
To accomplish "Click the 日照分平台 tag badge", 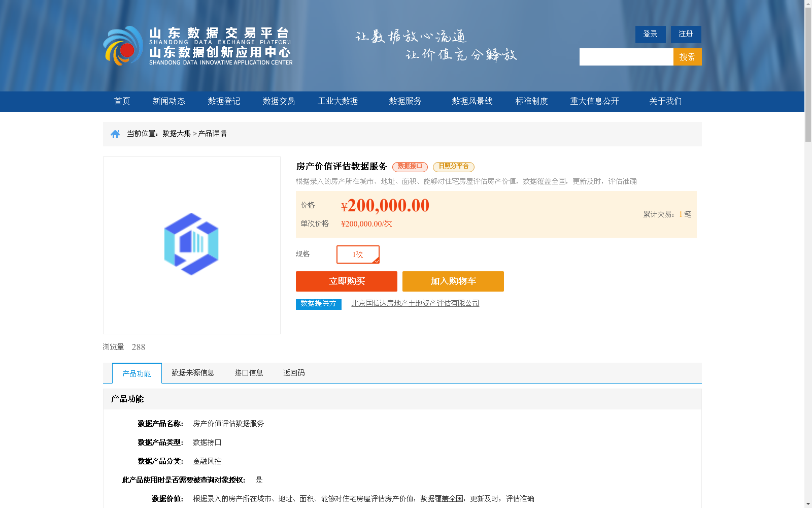I will tap(454, 167).
